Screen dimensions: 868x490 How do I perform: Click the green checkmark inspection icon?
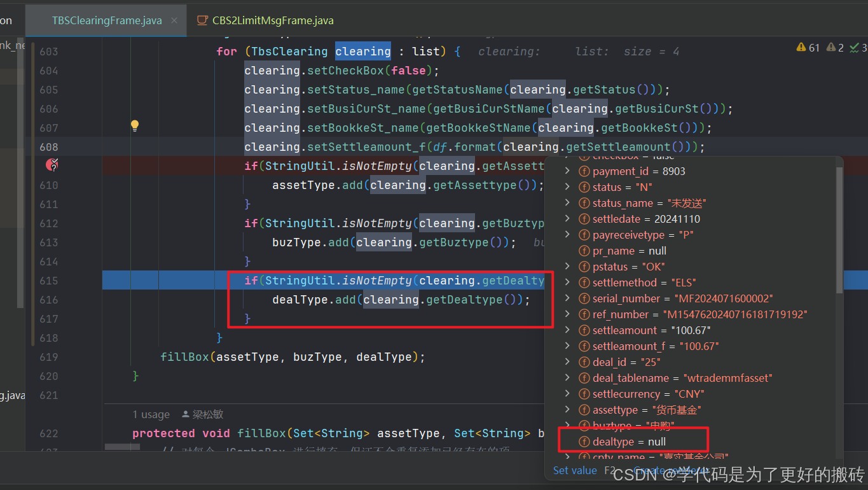856,47
